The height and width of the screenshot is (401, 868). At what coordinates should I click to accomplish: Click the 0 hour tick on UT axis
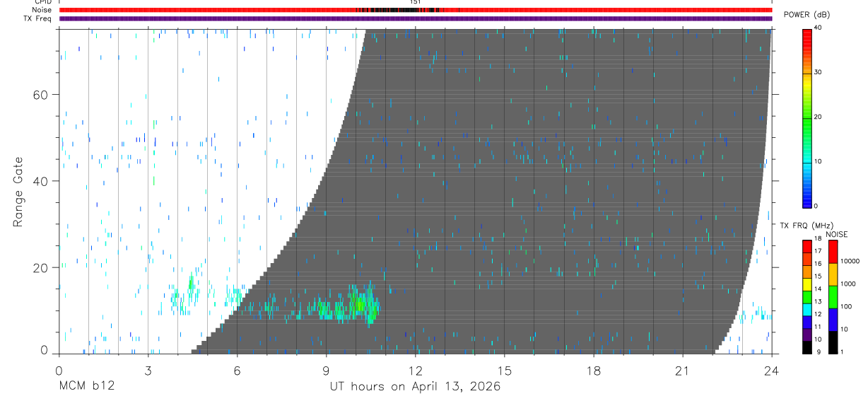click(59, 371)
